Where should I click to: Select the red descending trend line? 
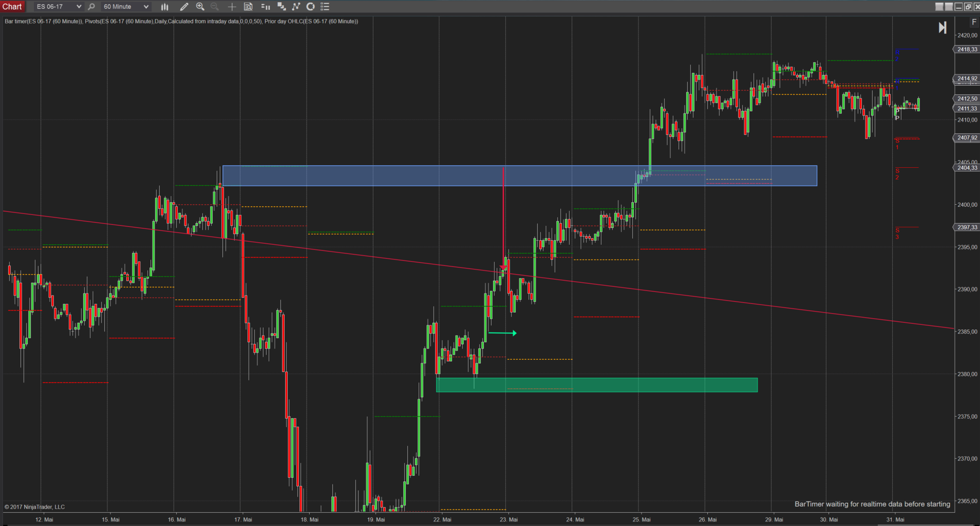click(x=478, y=269)
